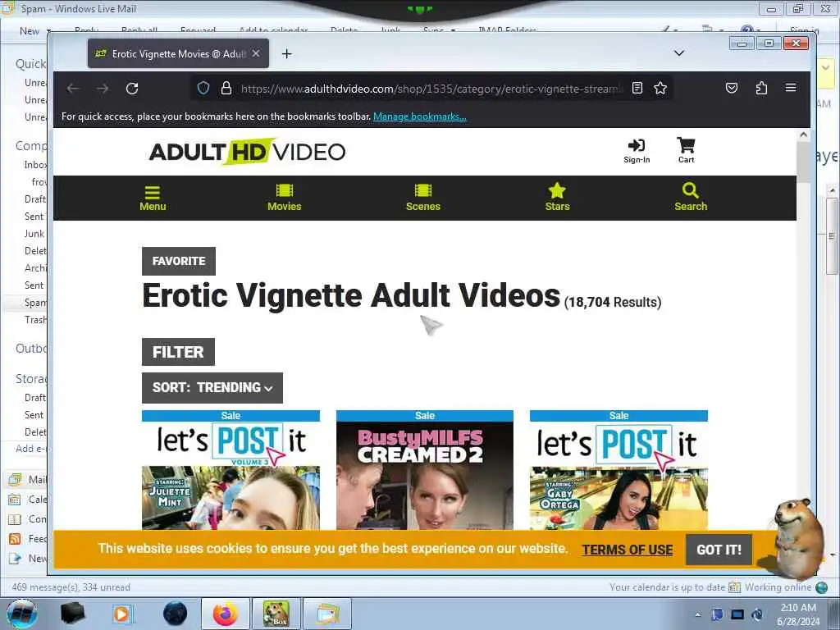Open the site Menu item
840x630 pixels.
[x=153, y=199]
